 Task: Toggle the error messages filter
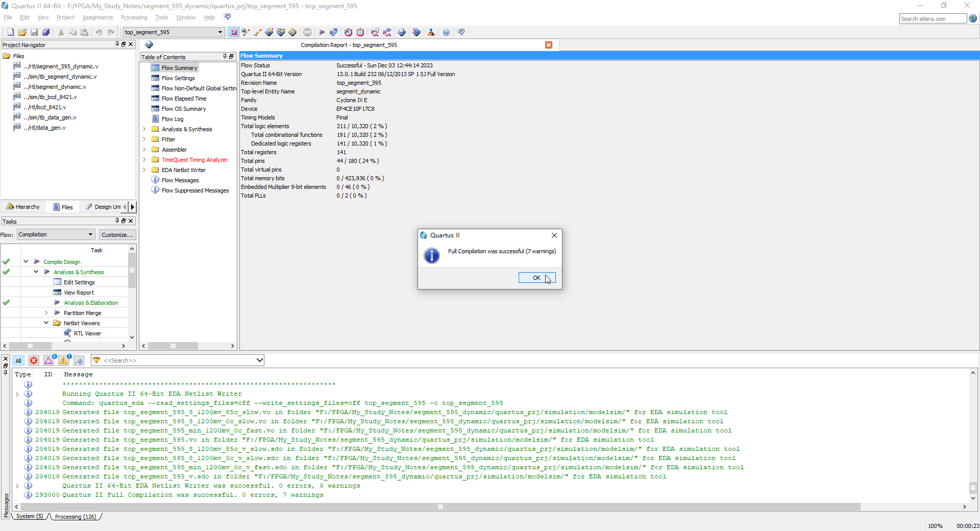34,360
